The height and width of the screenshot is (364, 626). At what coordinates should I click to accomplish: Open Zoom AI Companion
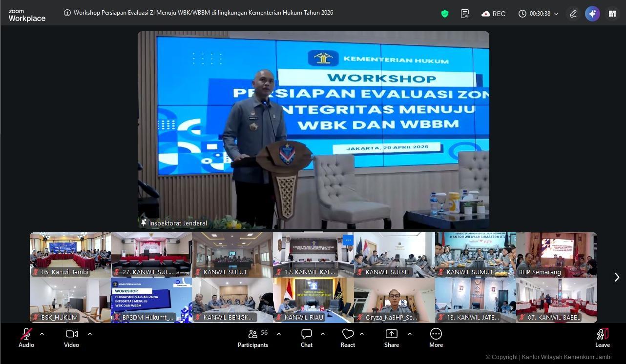(592, 14)
